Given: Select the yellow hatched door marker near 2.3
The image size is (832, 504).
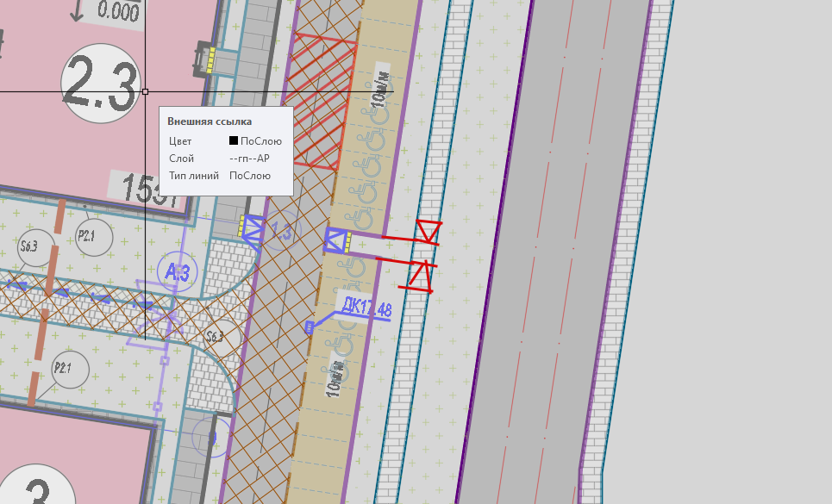Looking at the screenshot, I should click(210, 60).
